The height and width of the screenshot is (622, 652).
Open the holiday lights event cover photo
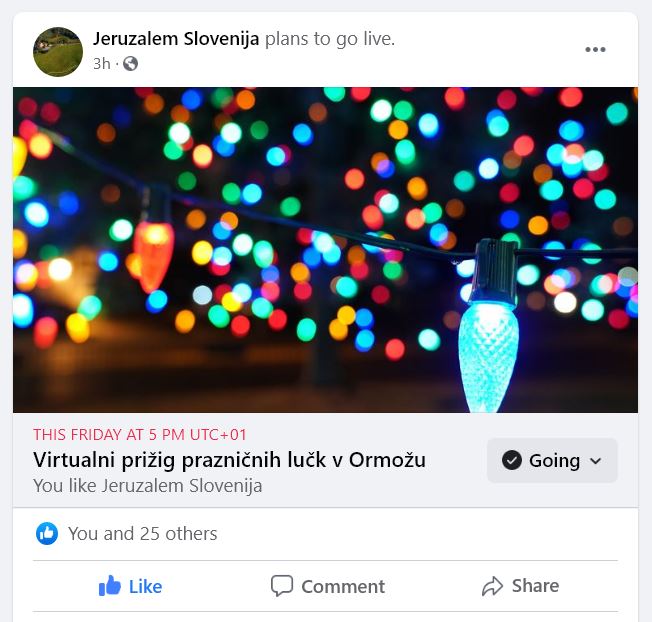325,250
